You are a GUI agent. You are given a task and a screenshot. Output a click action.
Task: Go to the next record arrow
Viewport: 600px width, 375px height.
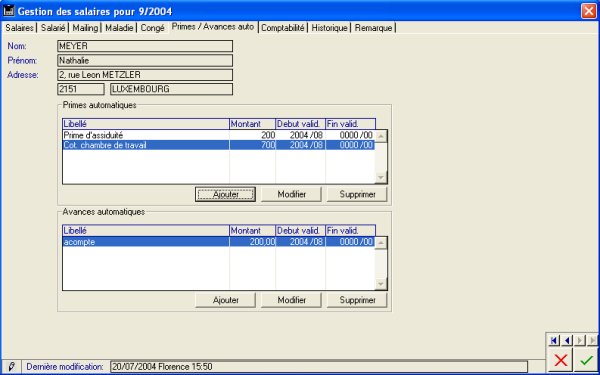pyautogui.click(x=580, y=340)
